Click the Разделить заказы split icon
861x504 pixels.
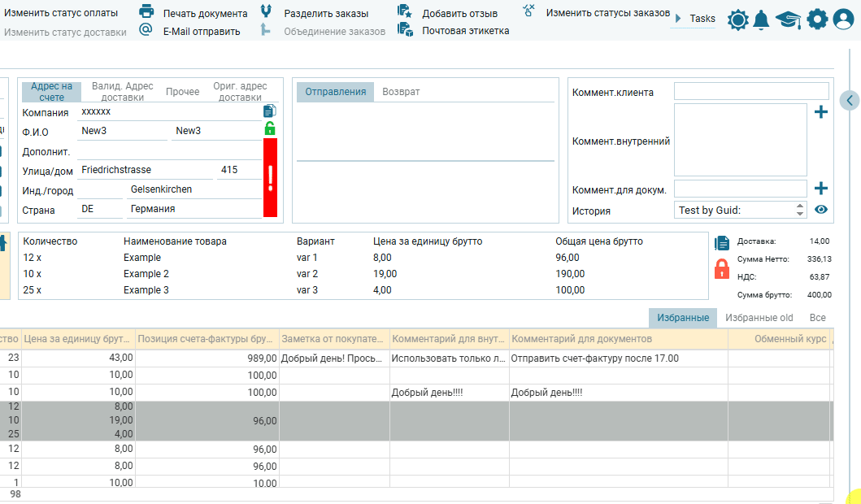pyautogui.click(x=266, y=11)
